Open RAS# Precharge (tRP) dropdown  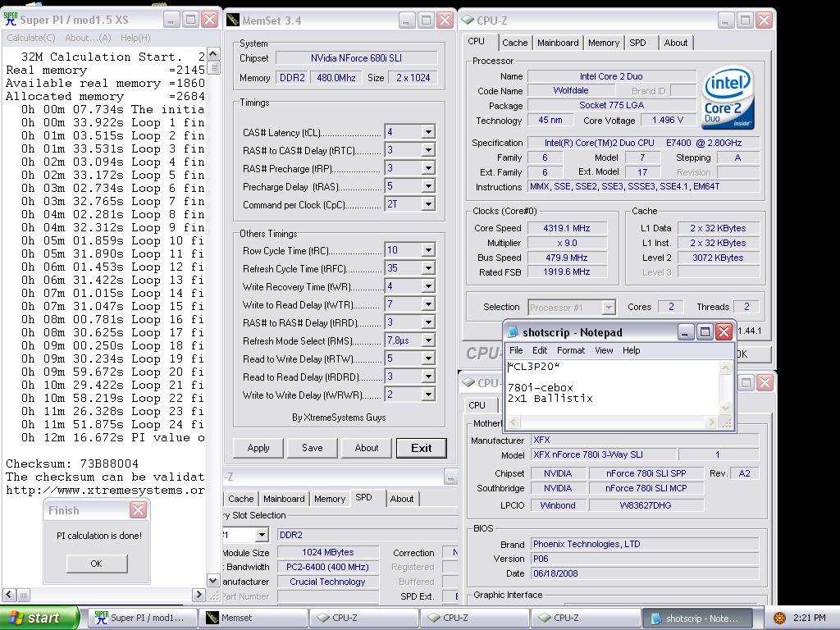tap(428, 168)
